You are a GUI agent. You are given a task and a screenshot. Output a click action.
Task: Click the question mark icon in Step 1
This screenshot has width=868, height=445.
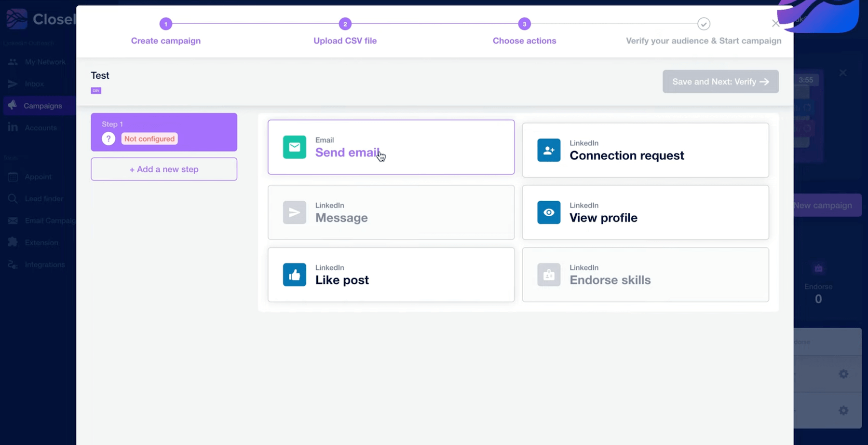click(108, 139)
